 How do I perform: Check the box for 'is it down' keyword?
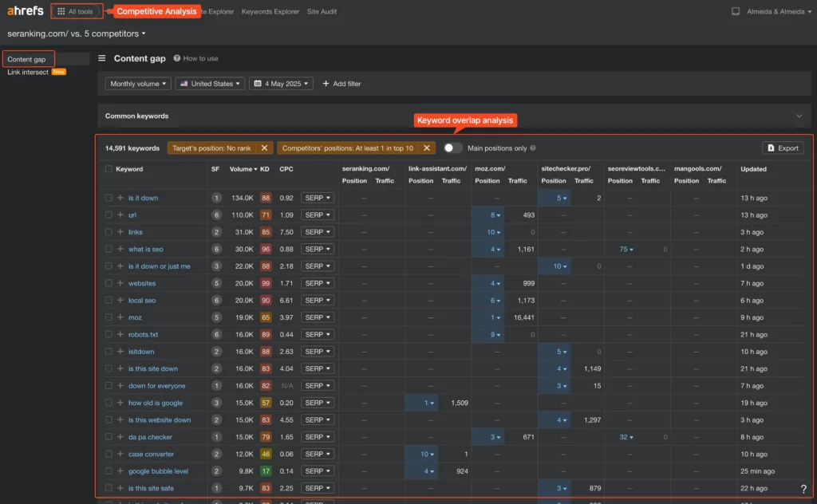click(109, 198)
